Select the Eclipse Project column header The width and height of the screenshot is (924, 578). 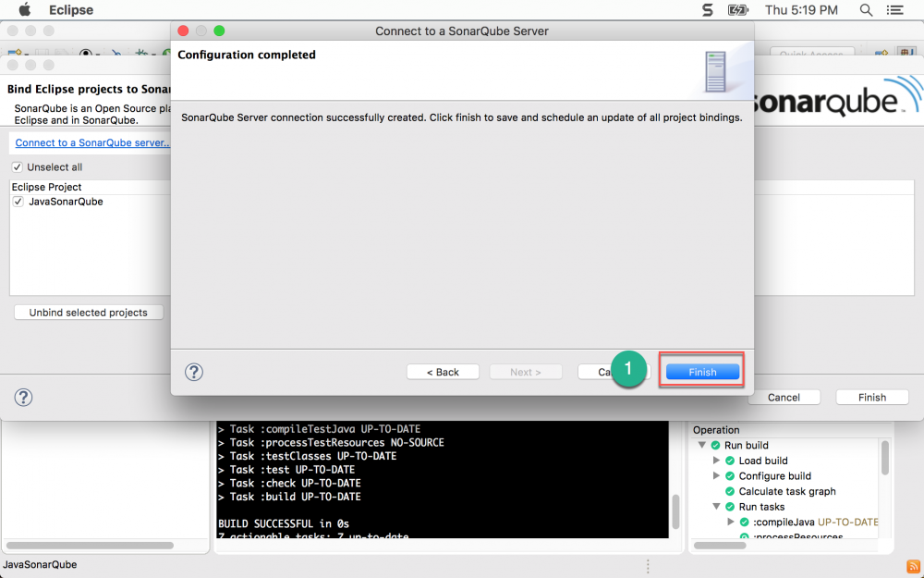tap(46, 187)
